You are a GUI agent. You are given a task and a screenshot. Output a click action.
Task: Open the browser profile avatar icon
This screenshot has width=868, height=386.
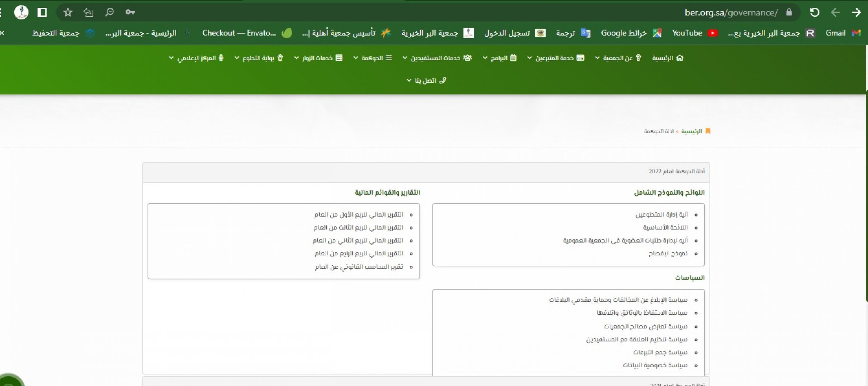[21, 13]
